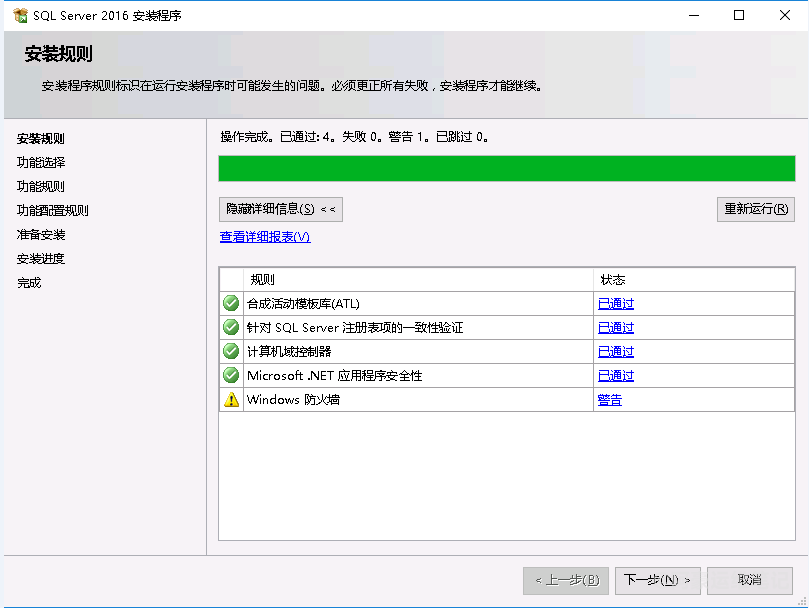
Task: Open 已通过 status link for 计算机域控制器
Action: 616,351
